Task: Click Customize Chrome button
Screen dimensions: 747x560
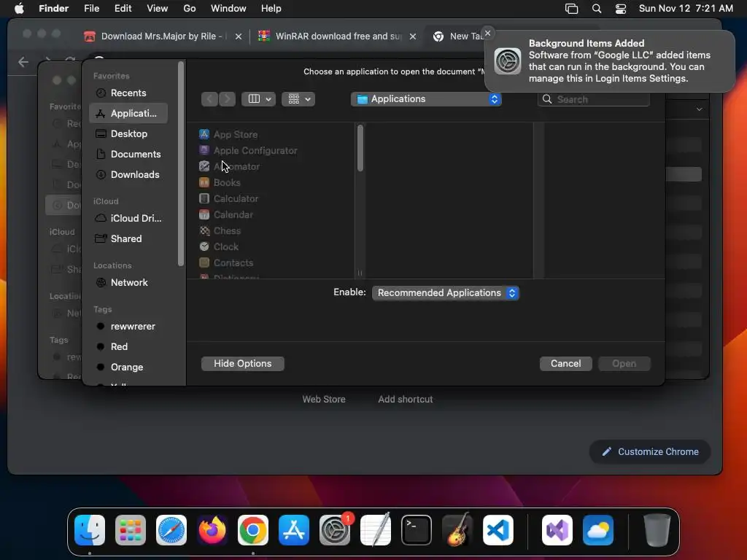Action: pyautogui.click(x=650, y=451)
